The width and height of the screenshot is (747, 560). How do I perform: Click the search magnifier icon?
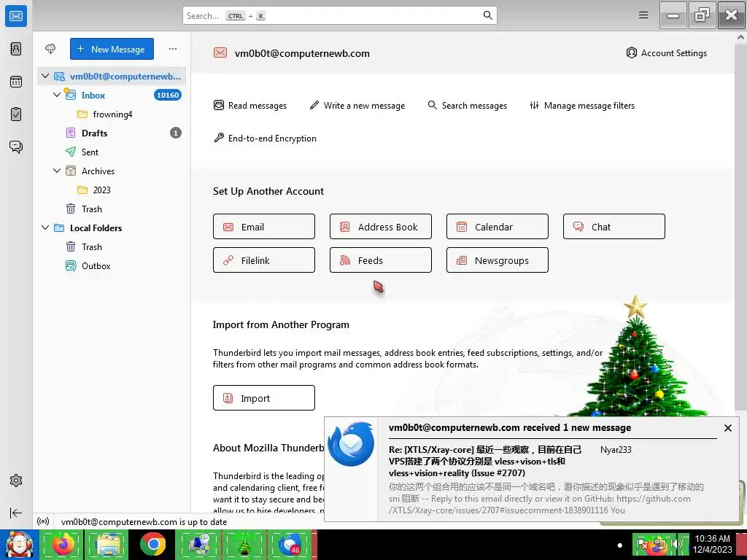[487, 15]
